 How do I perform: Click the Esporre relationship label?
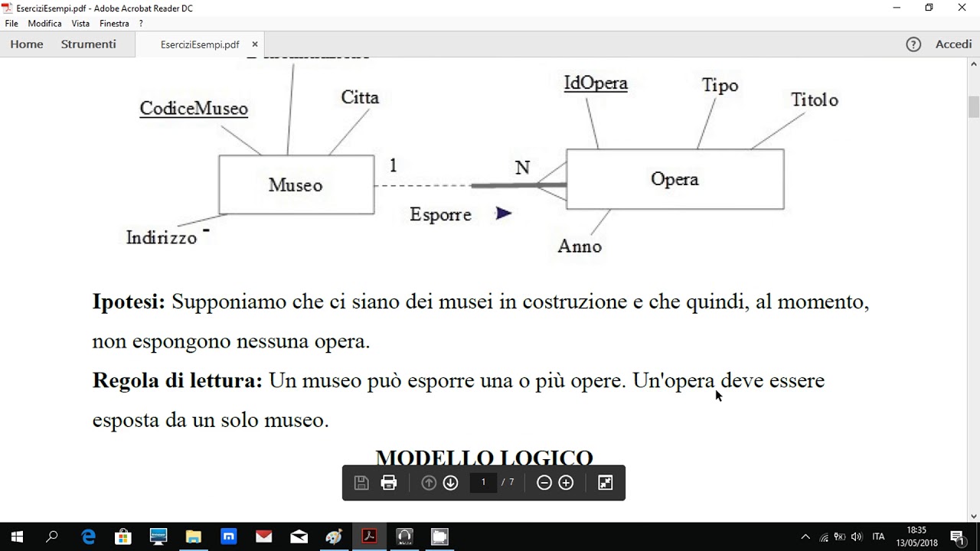440,214
